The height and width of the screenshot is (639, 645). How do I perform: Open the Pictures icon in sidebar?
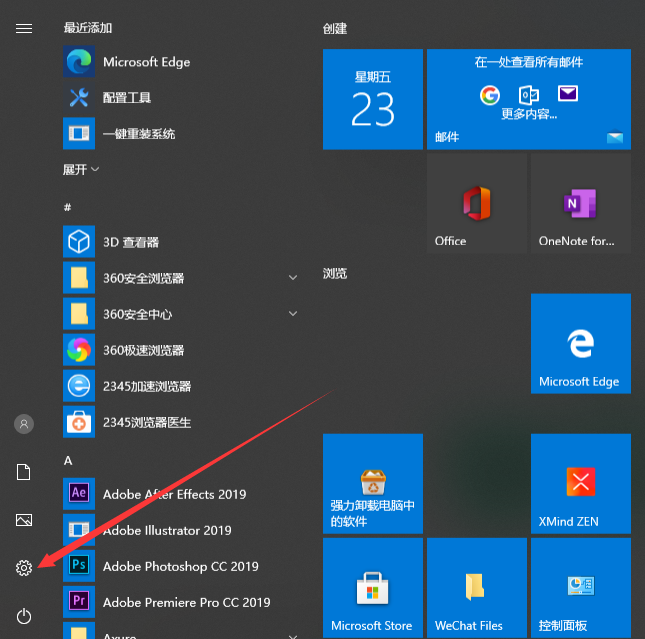[24, 520]
